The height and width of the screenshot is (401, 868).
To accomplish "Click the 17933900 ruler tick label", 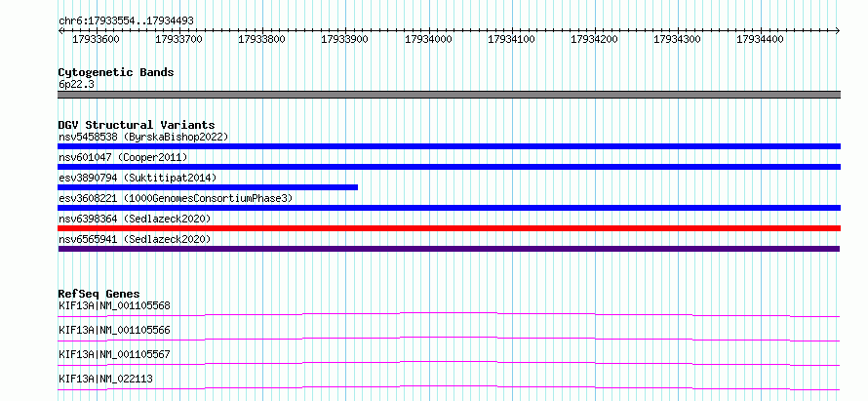I will [345, 40].
